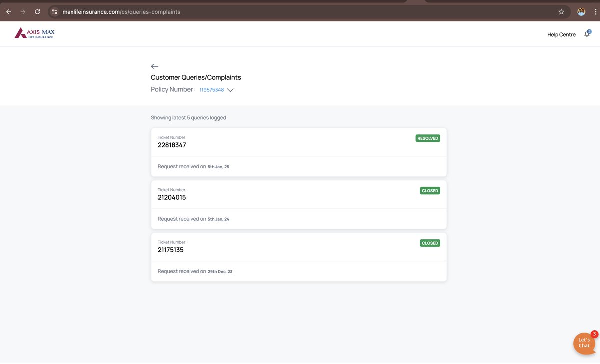Click the address bar URL
The image size is (600, 364).
[121, 12]
